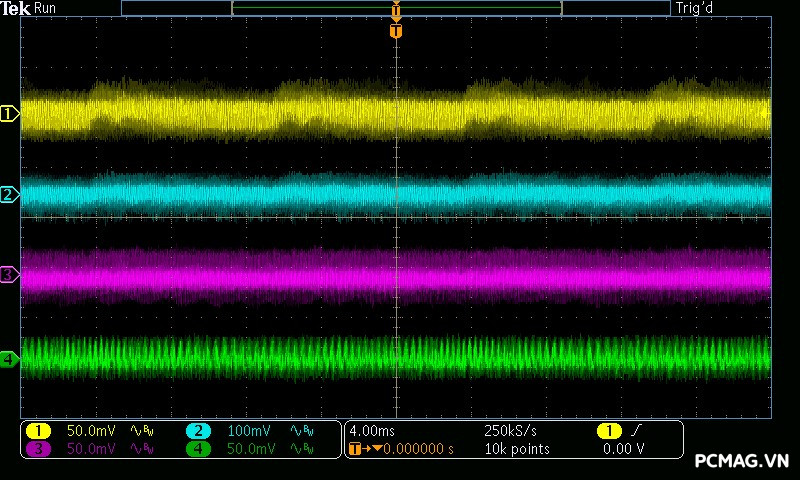Select the channel 2 badge in readout
The height and width of the screenshot is (480, 800).
[x=198, y=430]
